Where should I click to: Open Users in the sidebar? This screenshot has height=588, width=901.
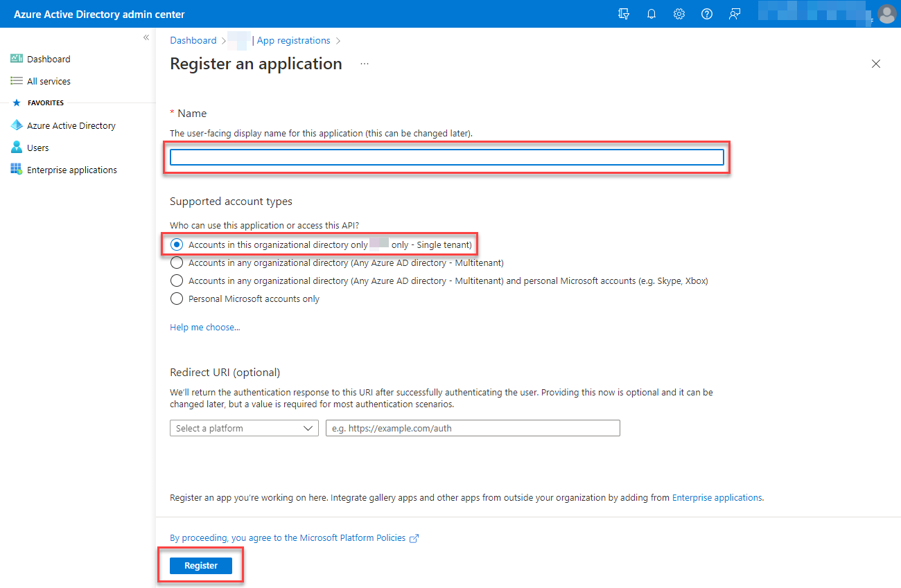pyautogui.click(x=38, y=148)
